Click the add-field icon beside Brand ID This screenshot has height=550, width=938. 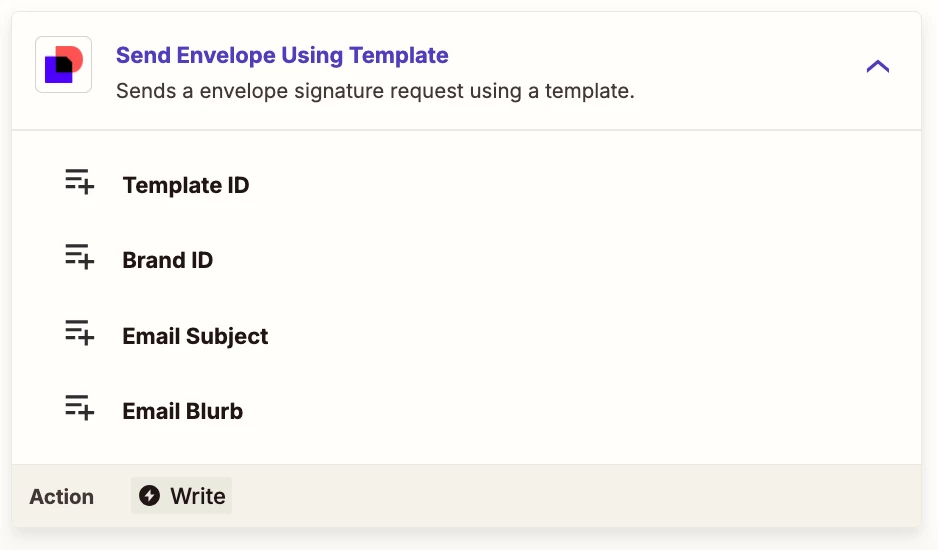80,257
